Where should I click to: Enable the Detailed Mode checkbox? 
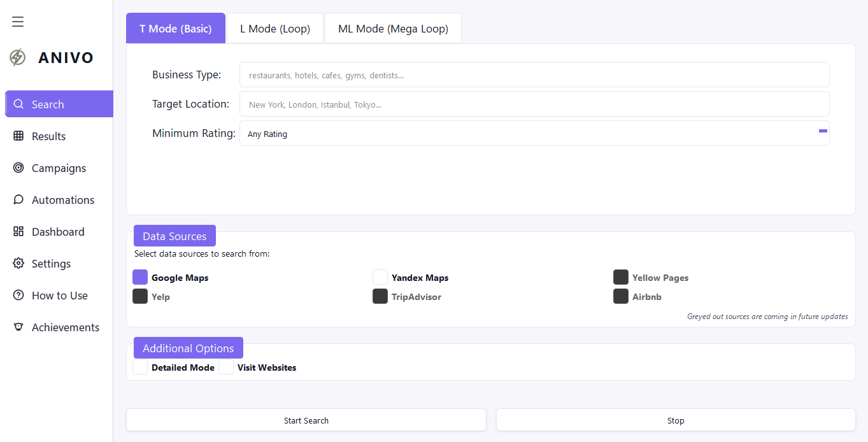140,367
